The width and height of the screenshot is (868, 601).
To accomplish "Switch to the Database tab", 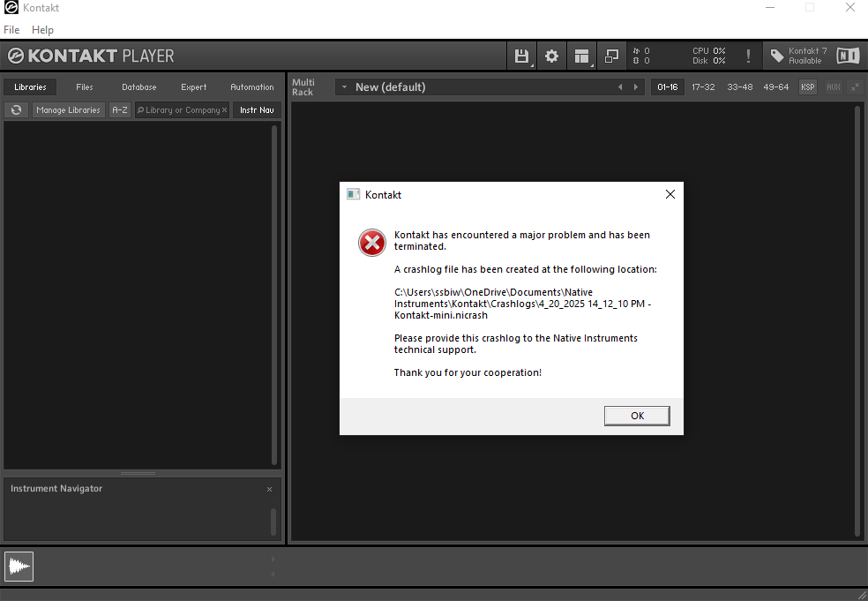I will coord(139,87).
